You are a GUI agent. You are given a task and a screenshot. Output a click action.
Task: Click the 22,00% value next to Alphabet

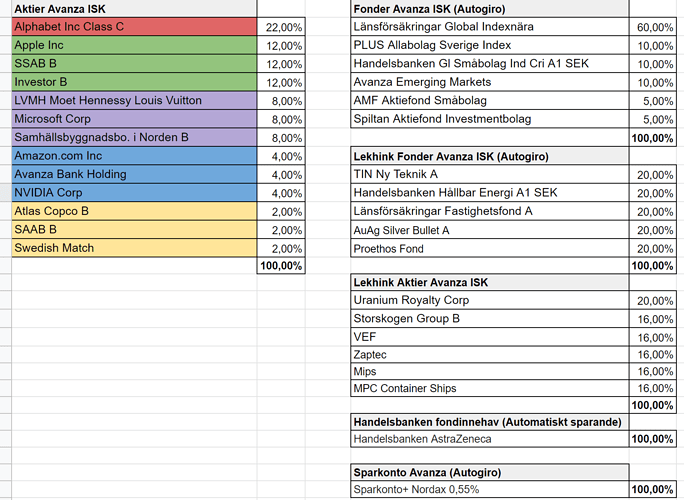click(283, 27)
